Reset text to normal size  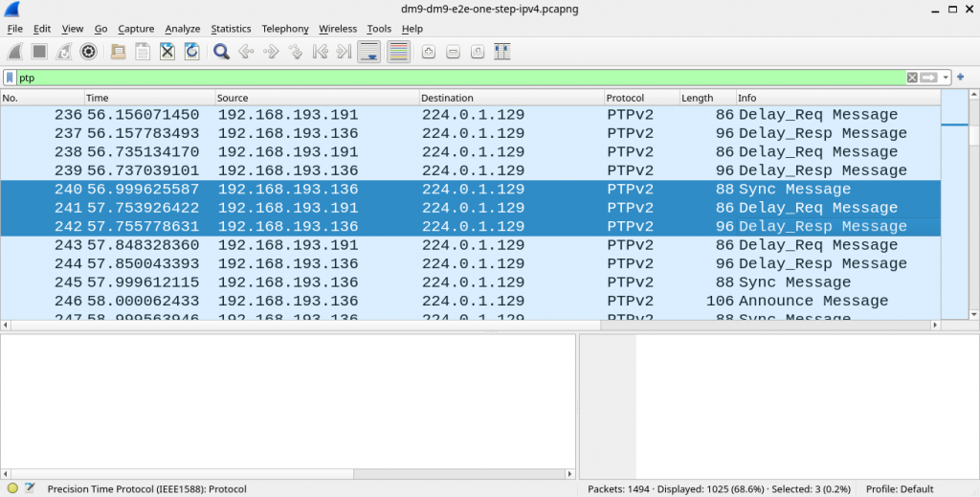click(x=478, y=52)
